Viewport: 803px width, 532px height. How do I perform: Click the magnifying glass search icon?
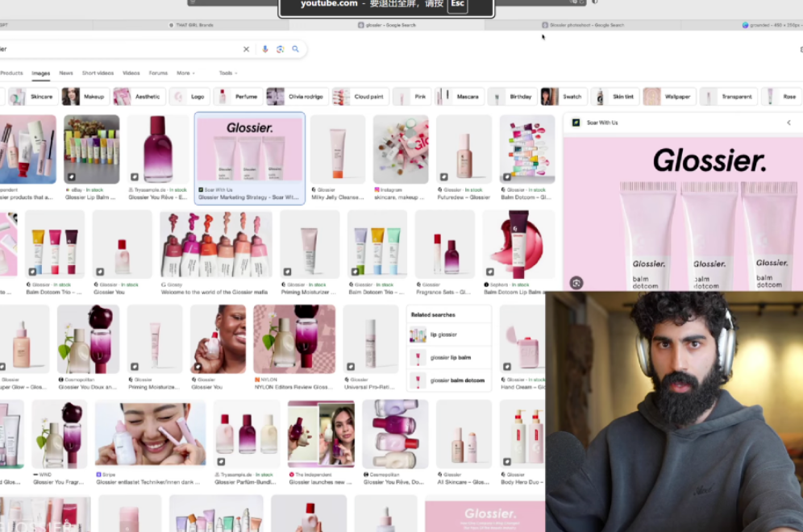[x=296, y=49]
